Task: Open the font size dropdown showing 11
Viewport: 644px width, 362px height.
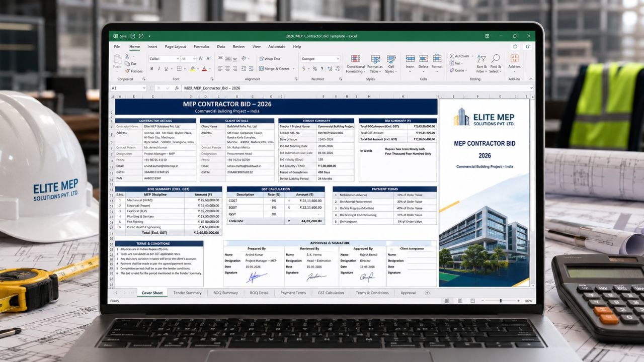Action: 194,59
